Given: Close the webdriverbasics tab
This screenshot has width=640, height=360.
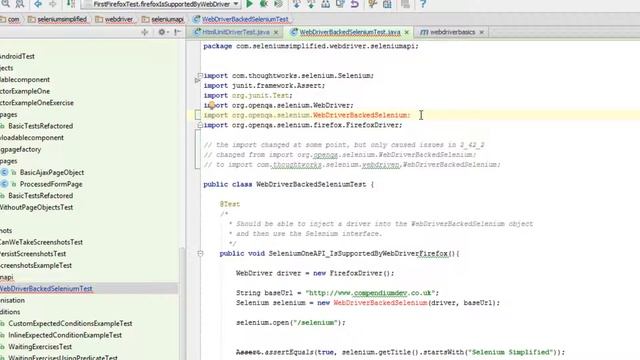Looking at the screenshot, I should point(482,32).
